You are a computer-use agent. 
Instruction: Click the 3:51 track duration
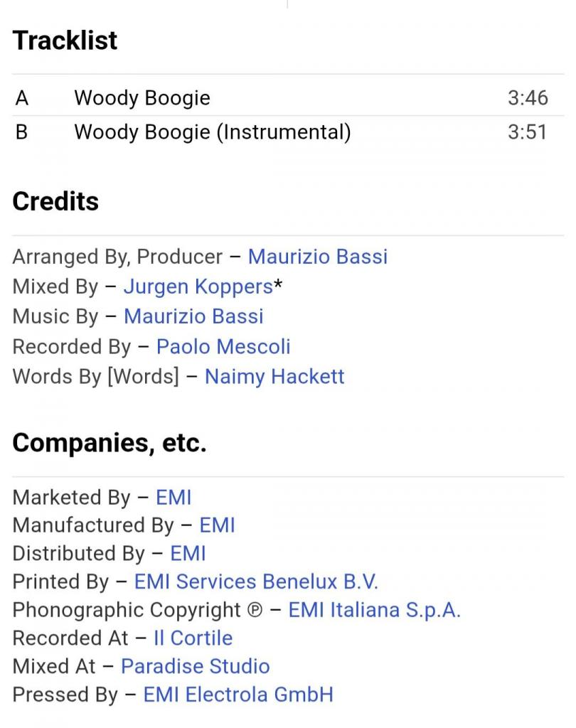click(528, 132)
